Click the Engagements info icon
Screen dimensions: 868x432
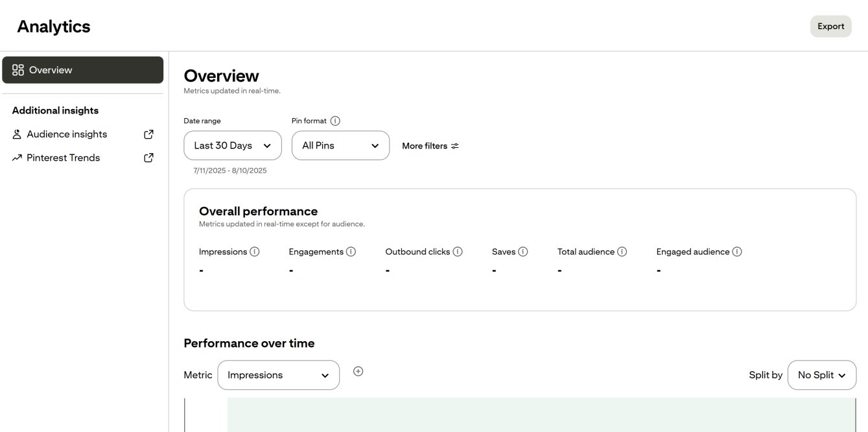(351, 252)
